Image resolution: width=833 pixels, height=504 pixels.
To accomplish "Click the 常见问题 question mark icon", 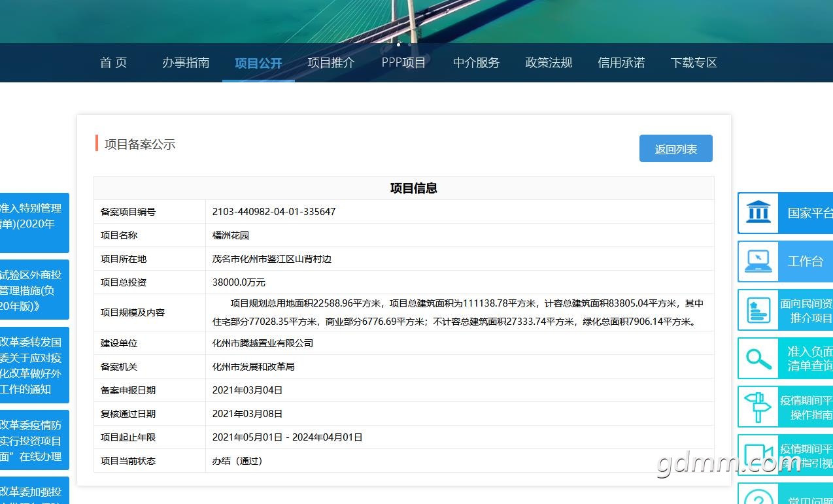I will (x=758, y=497).
